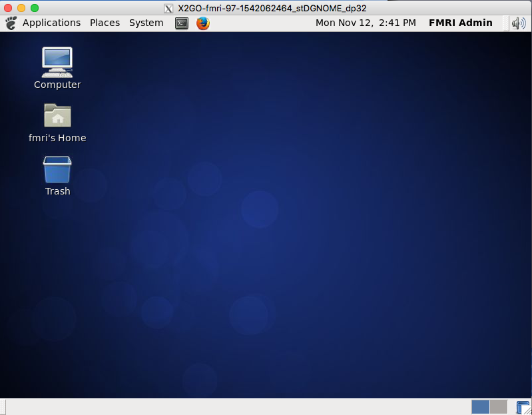The height and width of the screenshot is (415, 532).
Task: Open the System menu
Action: point(146,23)
